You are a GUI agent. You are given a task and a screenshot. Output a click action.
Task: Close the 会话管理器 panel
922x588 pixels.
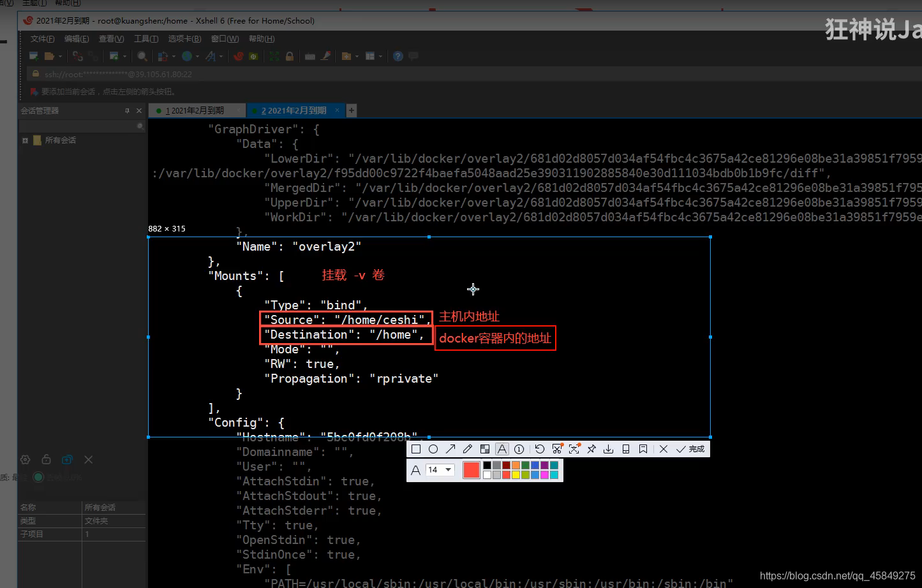pos(139,111)
